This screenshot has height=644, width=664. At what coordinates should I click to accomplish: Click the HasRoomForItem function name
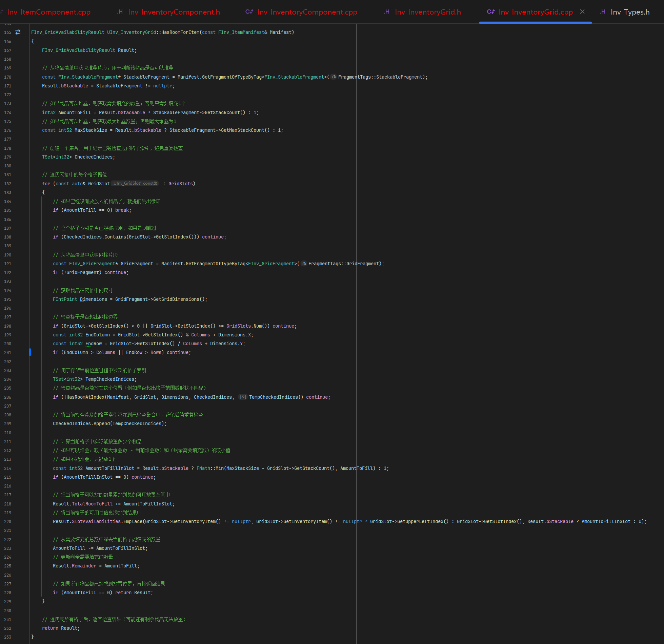pos(180,32)
